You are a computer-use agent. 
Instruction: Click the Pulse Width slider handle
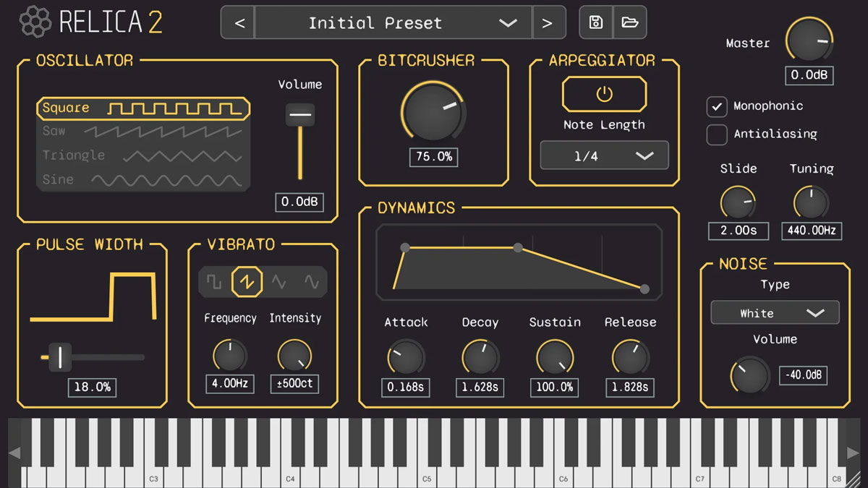pyautogui.click(x=61, y=357)
